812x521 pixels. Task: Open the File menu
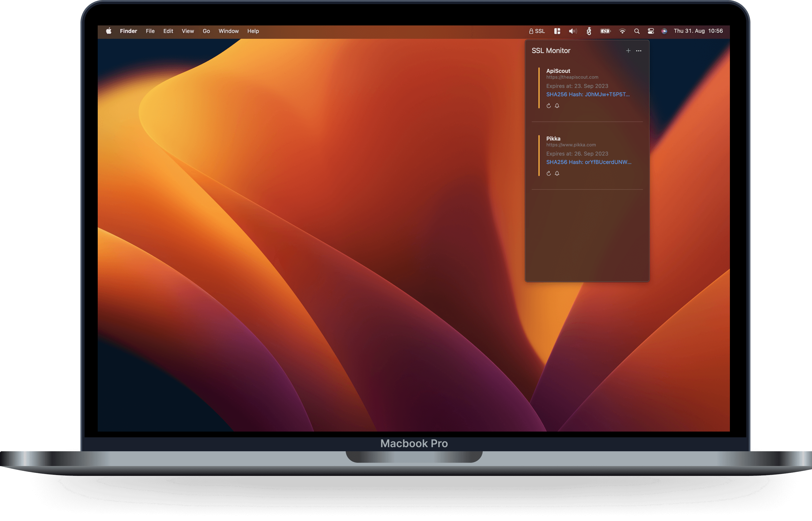coord(150,31)
